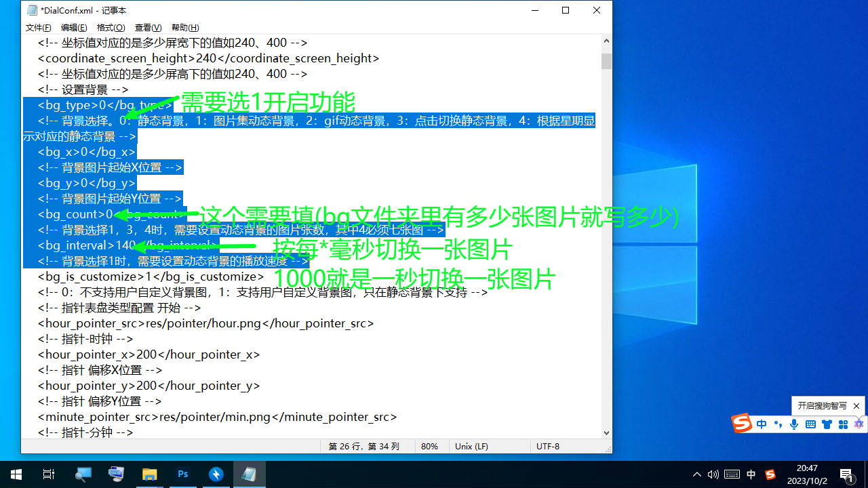Image resolution: width=868 pixels, height=488 pixels.
Task: Click the 开启搜狗智写 link
Action: [822, 406]
